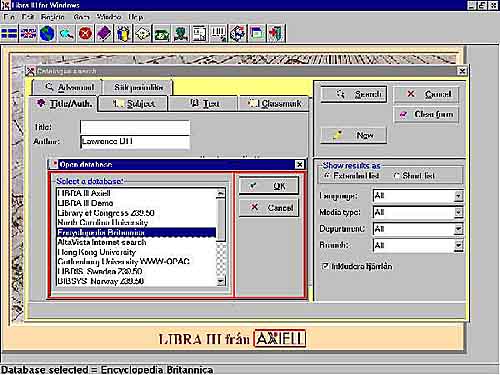Switch to the Text tab
500x375 pixels.
204,104
